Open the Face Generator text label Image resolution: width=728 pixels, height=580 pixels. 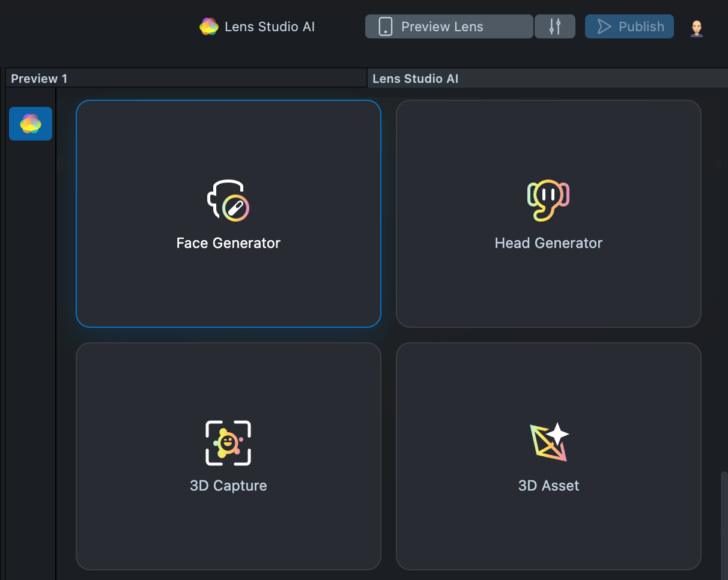click(228, 243)
